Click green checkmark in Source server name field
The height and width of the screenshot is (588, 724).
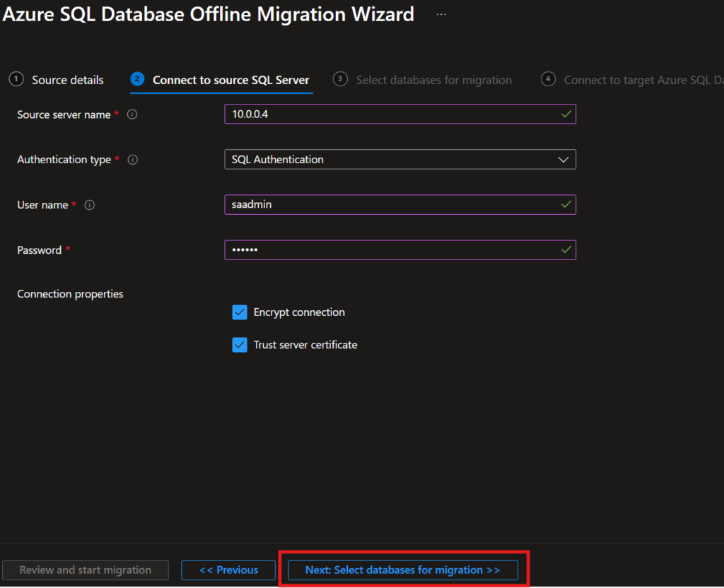[566, 114]
